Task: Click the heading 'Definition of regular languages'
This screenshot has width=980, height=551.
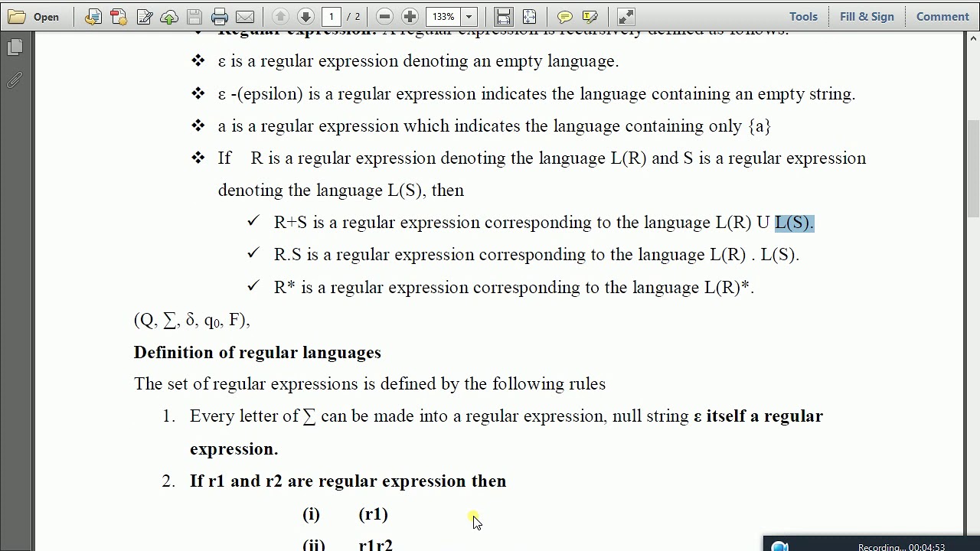Action: pos(257,352)
